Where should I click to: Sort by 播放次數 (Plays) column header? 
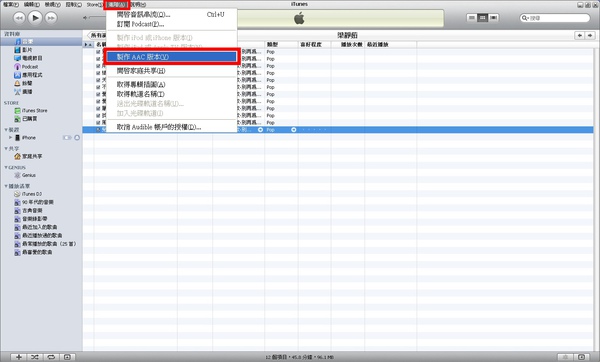(x=348, y=45)
